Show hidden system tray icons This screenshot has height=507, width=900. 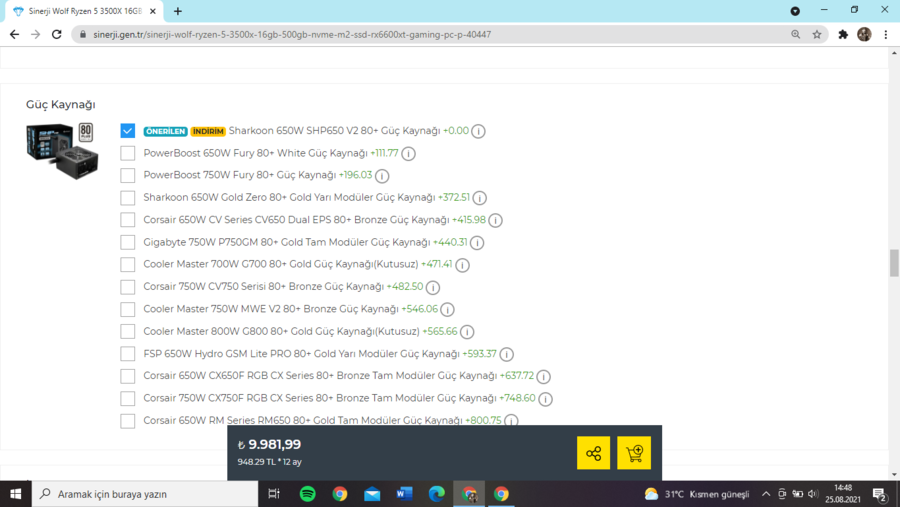click(x=766, y=494)
